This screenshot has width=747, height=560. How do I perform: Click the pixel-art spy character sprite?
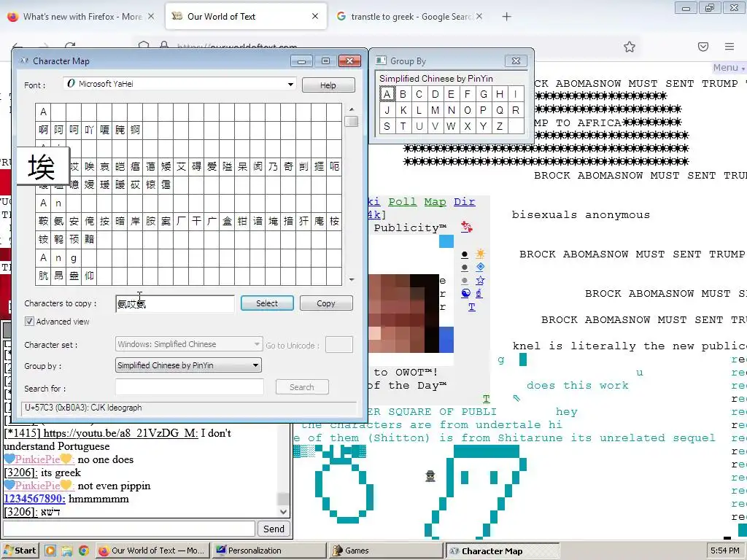tap(430, 475)
